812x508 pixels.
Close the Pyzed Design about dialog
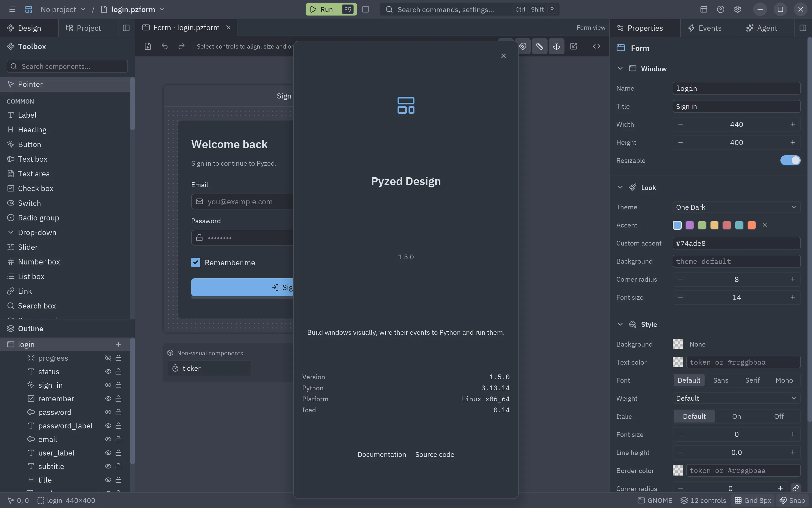point(503,56)
